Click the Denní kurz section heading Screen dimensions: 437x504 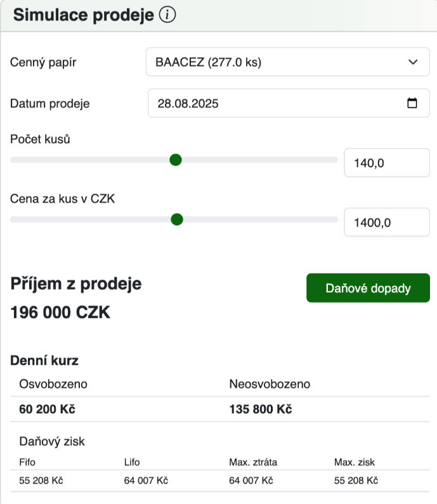coord(44,361)
